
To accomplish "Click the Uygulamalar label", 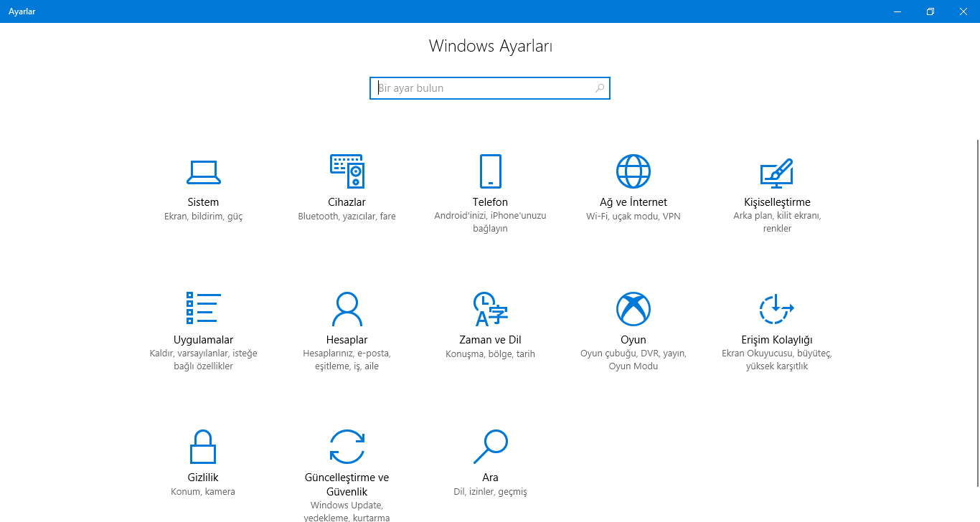I will pyautogui.click(x=203, y=340).
